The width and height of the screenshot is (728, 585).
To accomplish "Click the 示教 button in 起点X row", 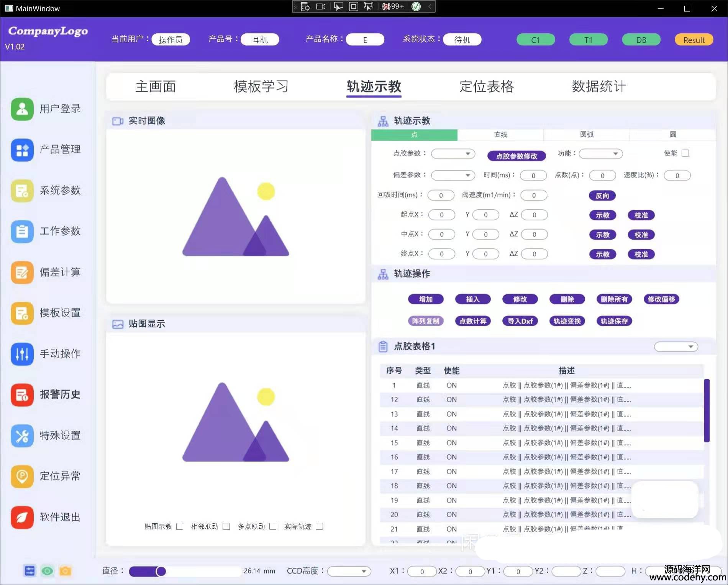I will (602, 215).
